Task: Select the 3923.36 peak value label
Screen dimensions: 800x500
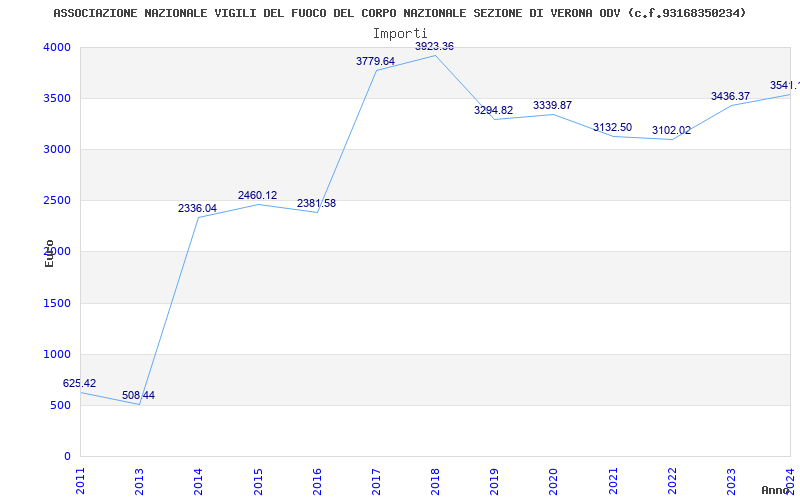Action: click(x=434, y=46)
